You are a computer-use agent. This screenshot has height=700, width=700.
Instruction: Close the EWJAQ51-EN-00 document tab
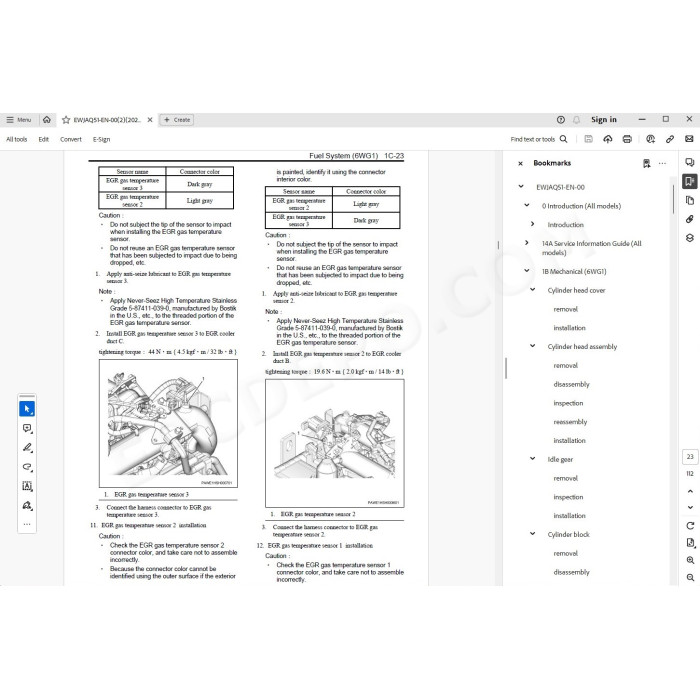point(150,120)
